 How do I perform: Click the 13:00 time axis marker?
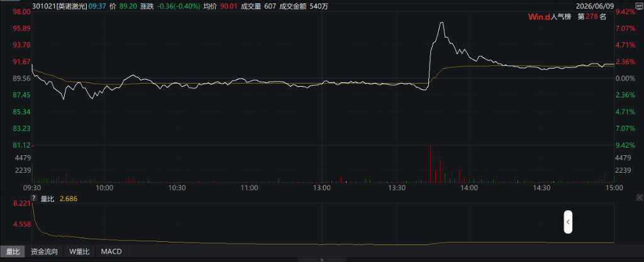click(321, 187)
